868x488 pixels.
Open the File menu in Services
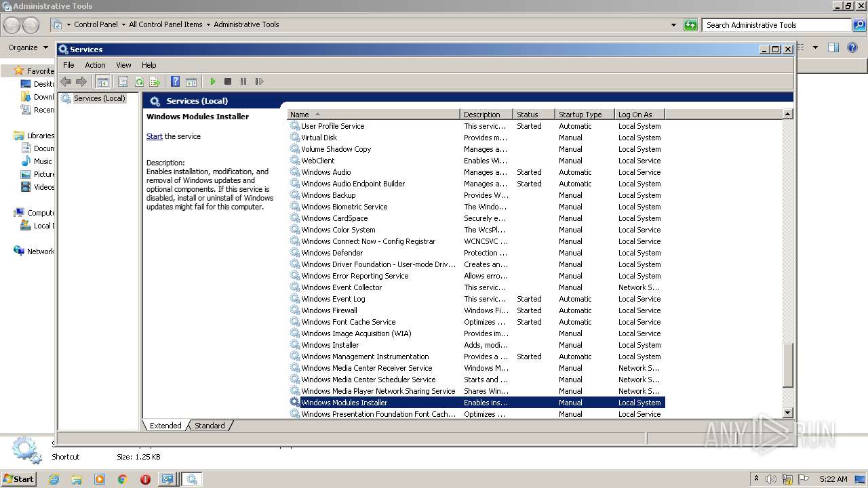pyautogui.click(x=68, y=65)
